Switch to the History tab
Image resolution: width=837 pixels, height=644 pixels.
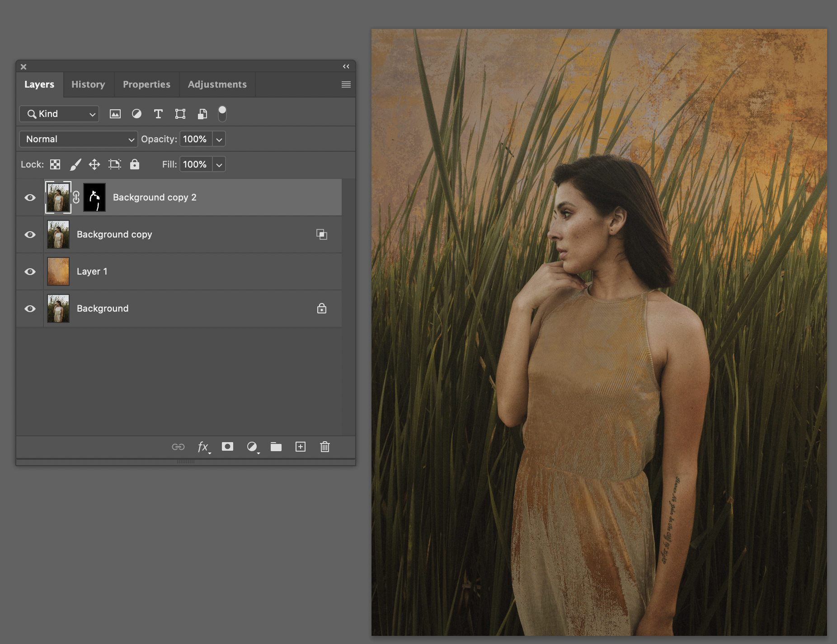(x=88, y=84)
